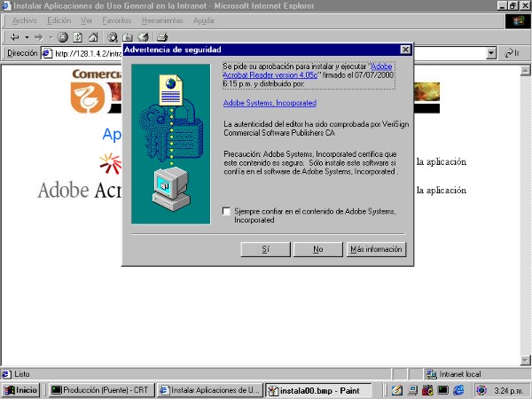Click the Print icon in toolbar
Viewport: 532px width, 399px height.
(162, 37)
